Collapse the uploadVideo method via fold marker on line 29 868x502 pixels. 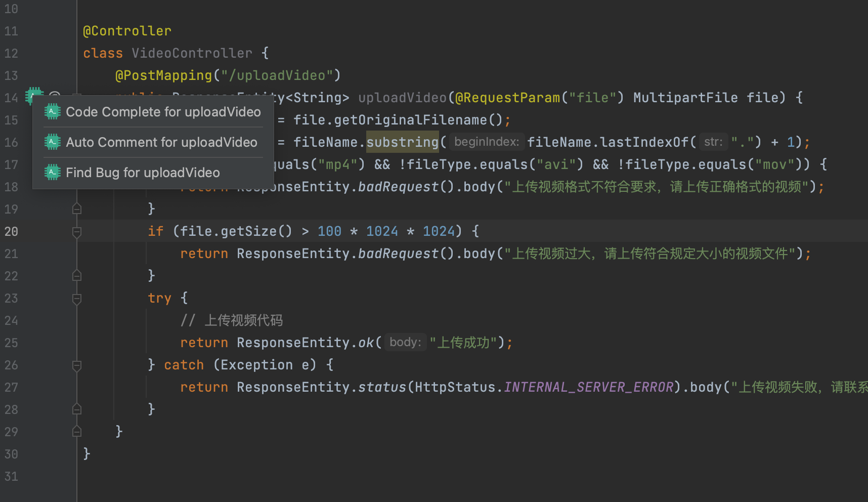76,431
